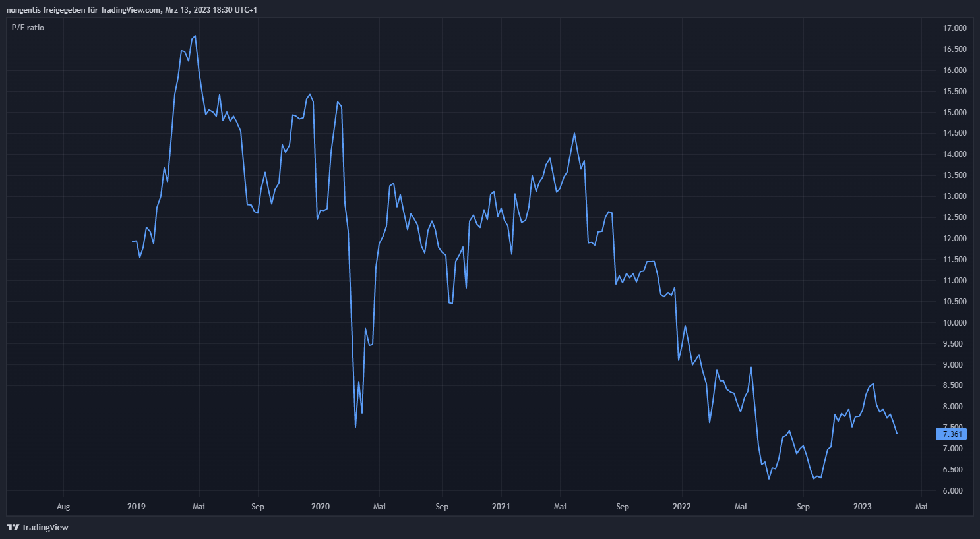This screenshot has width=980, height=539.
Task: Click the blue 7.361 current value tag
Action: [952, 434]
